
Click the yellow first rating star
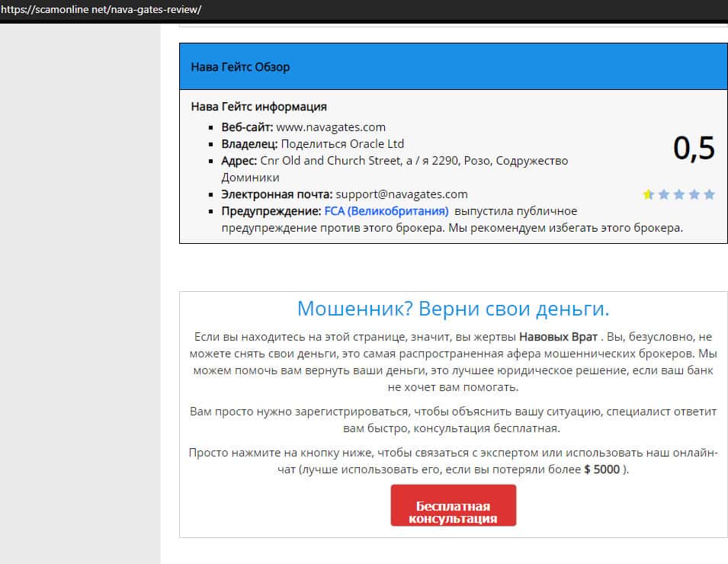click(x=649, y=194)
